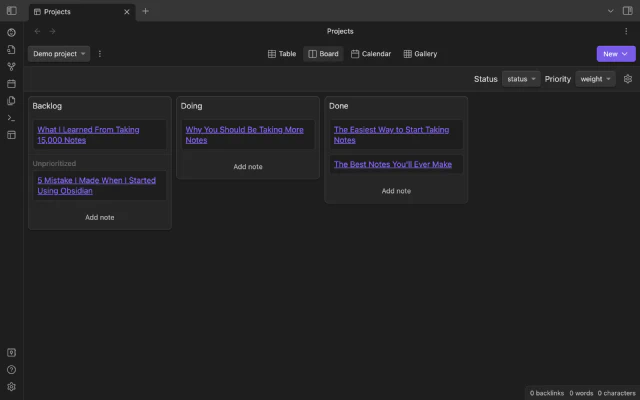Switch to the Gallery view tab
This screenshot has width=640, height=400.
pyautogui.click(x=420, y=54)
